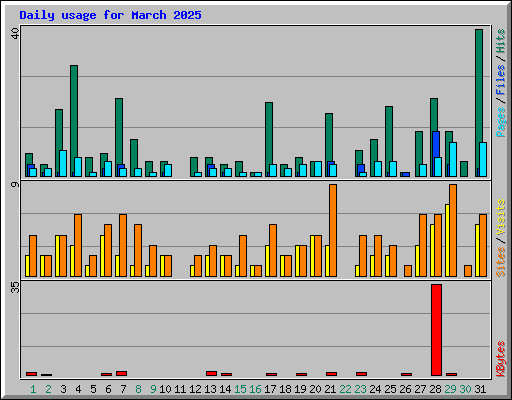Click the Sites legend text
512x400 pixels.
(x=500, y=262)
